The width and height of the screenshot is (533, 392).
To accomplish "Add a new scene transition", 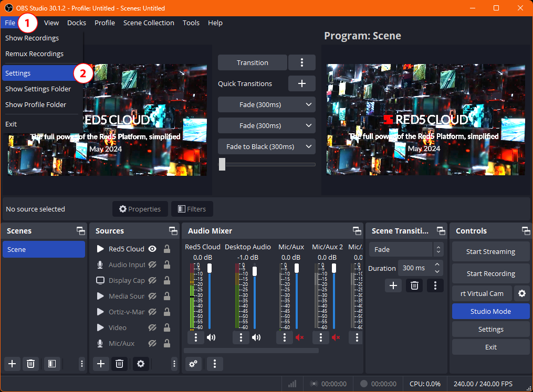I will point(393,285).
